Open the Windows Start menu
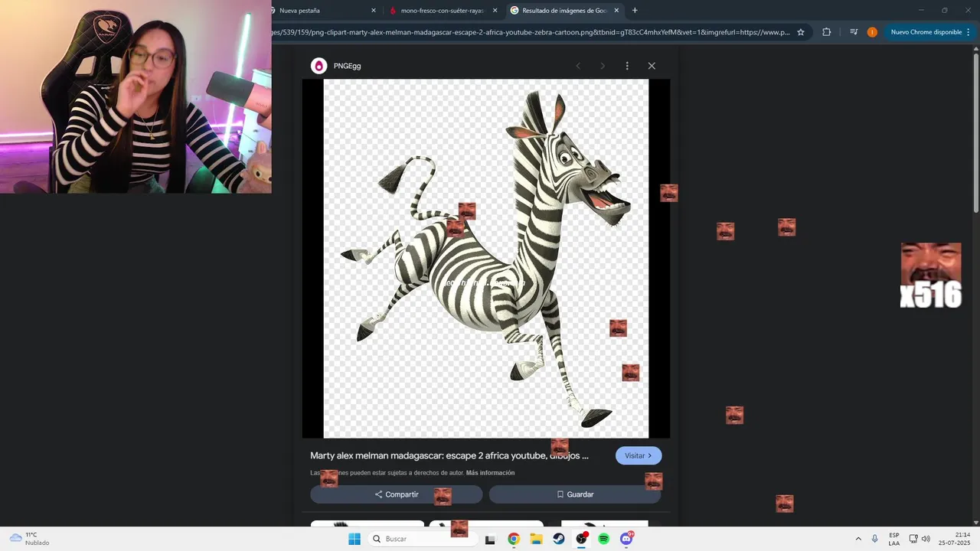 point(354,539)
